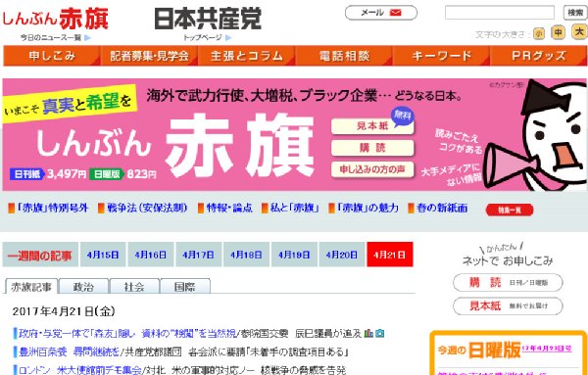Screen dimensions: 588x375
Task: Select the 4月18日 date
Action: point(246,255)
